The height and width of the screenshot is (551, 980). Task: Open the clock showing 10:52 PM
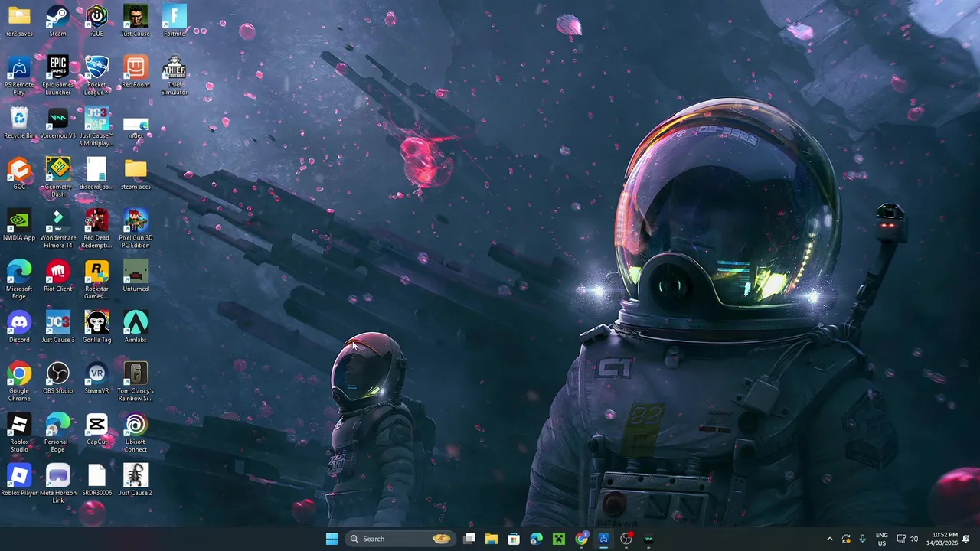[x=942, y=539]
